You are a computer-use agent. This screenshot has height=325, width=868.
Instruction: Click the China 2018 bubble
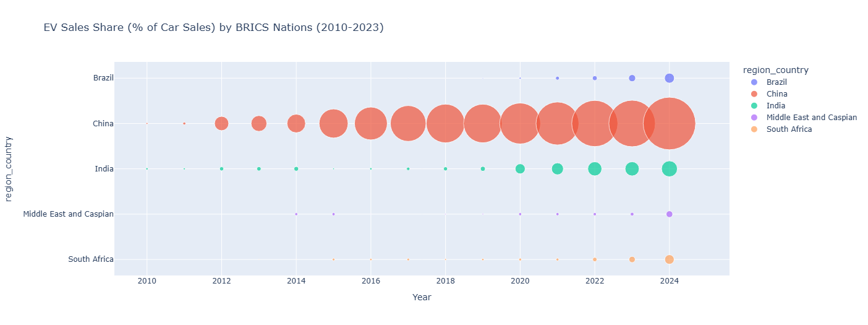point(445,123)
